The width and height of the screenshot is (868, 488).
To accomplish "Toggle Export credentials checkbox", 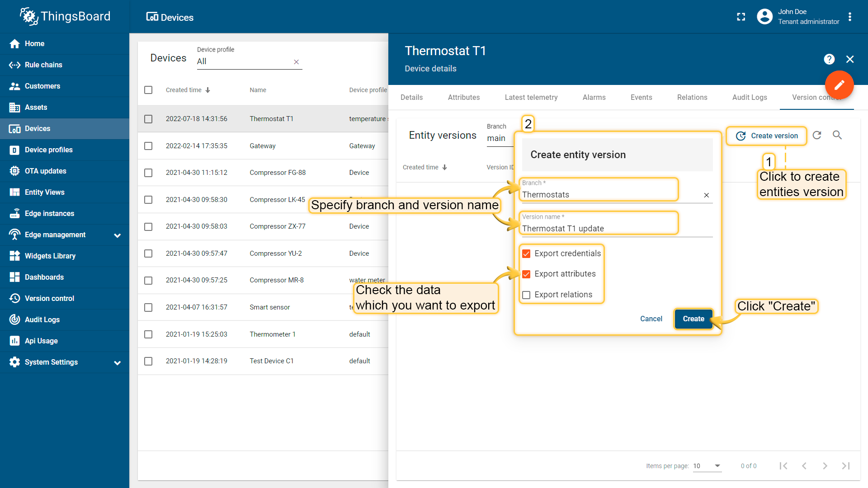I will coord(526,253).
